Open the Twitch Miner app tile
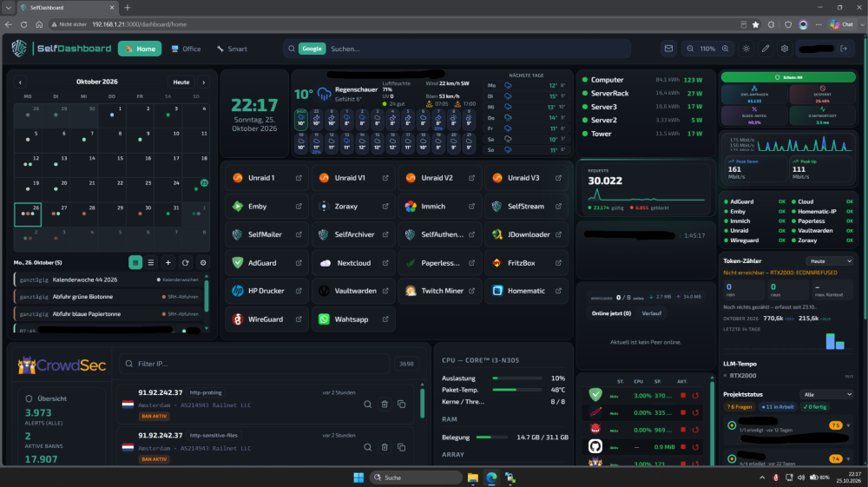Screen dimensions: 868x487 point(439,291)
